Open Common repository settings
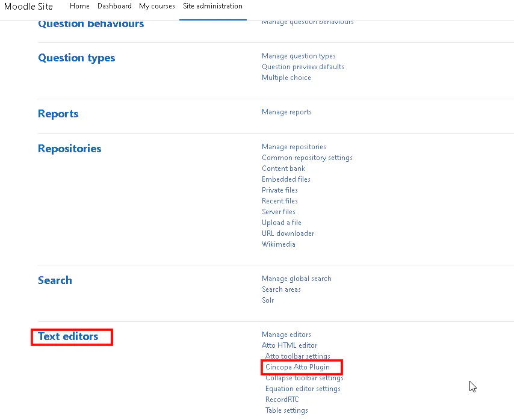 [307, 158]
